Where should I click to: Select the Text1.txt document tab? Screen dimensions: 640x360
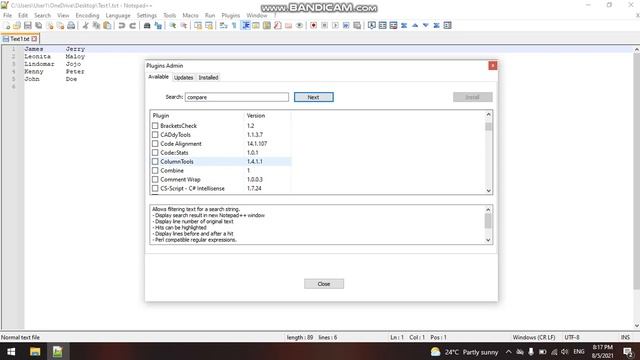pos(20,39)
